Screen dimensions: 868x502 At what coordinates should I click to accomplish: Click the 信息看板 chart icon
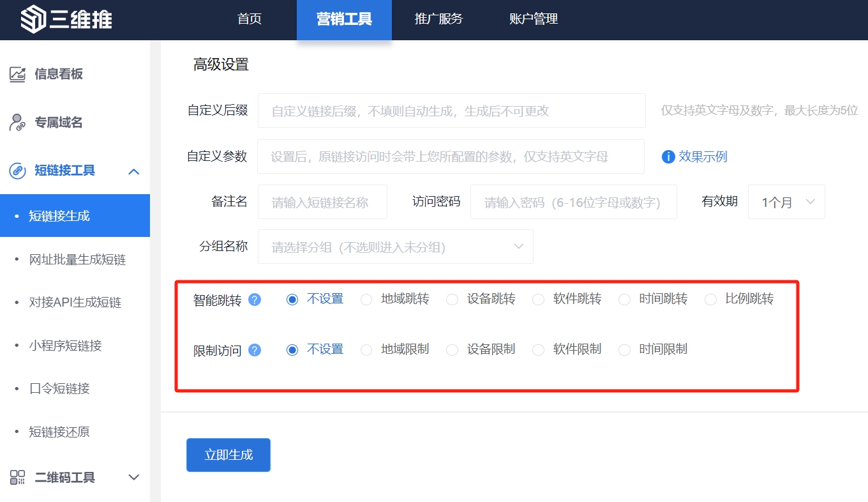(x=17, y=74)
